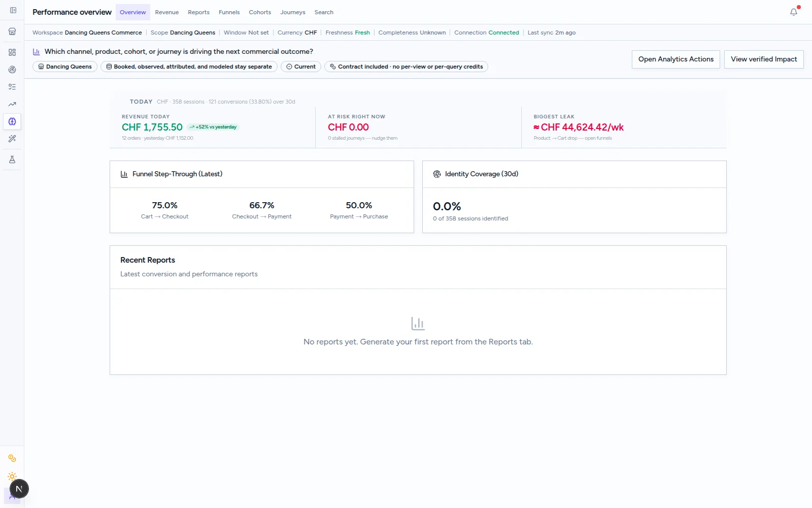
Task: Click the 66.7% Checkout to Payment rate
Action: pos(262,205)
